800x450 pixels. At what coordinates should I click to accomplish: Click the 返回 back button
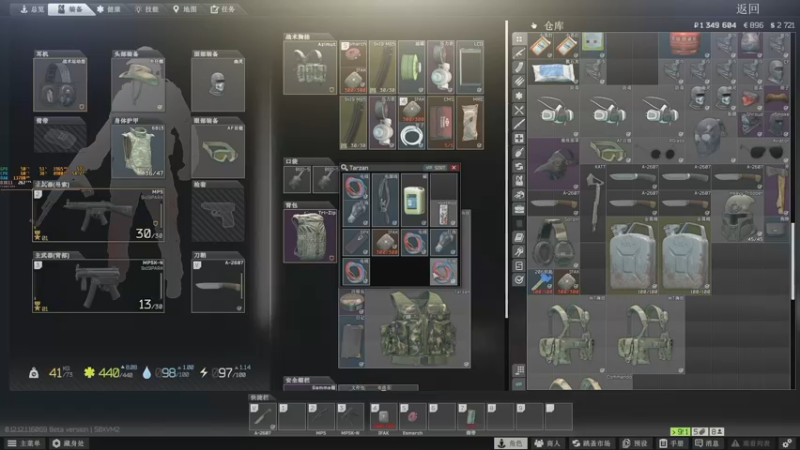coord(748,9)
